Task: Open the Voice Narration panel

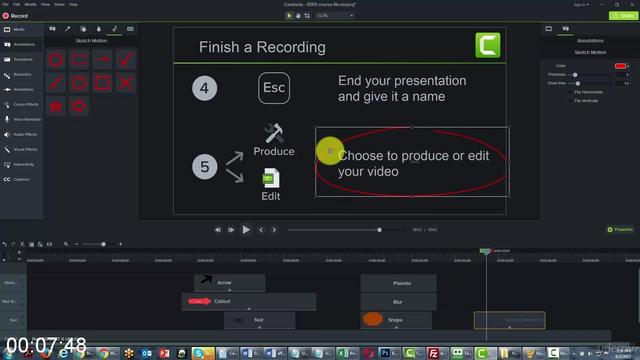Action: click(x=22, y=120)
